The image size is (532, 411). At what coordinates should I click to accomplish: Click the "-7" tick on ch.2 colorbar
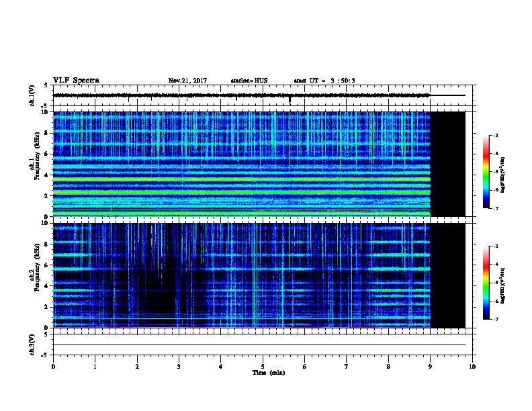point(495,319)
